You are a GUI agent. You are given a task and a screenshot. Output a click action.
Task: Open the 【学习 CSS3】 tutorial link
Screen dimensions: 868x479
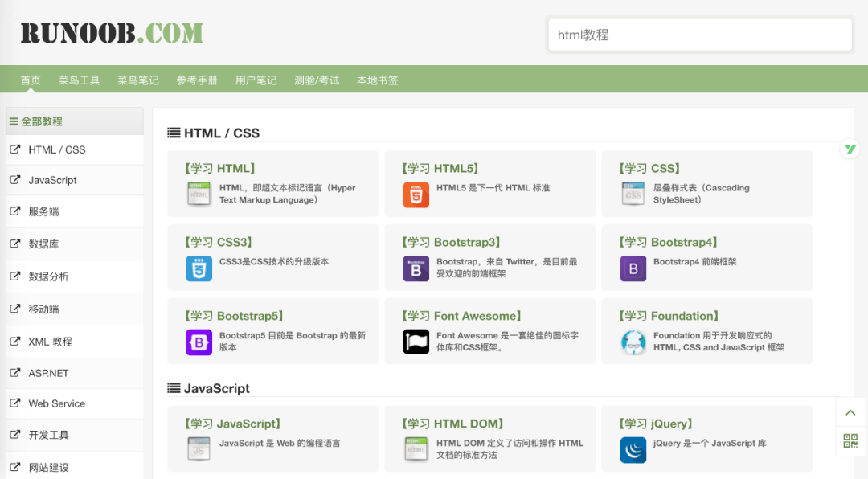pyautogui.click(x=219, y=242)
